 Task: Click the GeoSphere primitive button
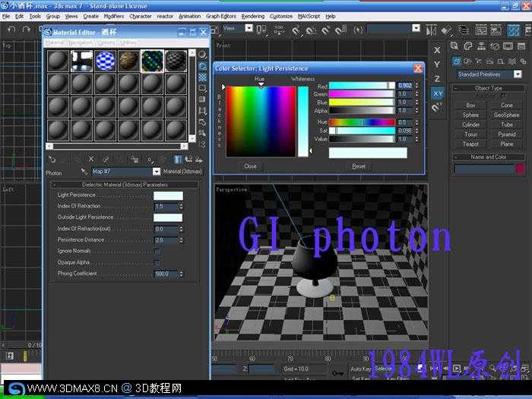[507, 115]
